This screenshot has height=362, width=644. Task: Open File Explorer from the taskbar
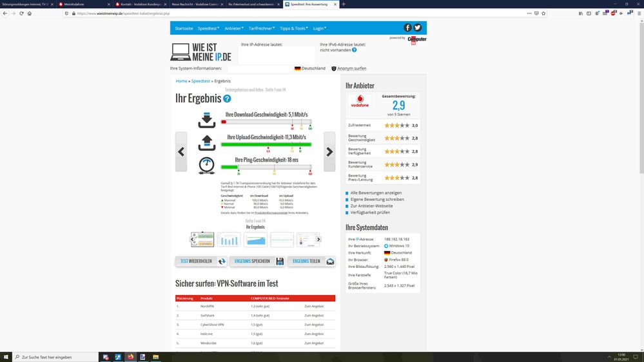tap(155, 357)
